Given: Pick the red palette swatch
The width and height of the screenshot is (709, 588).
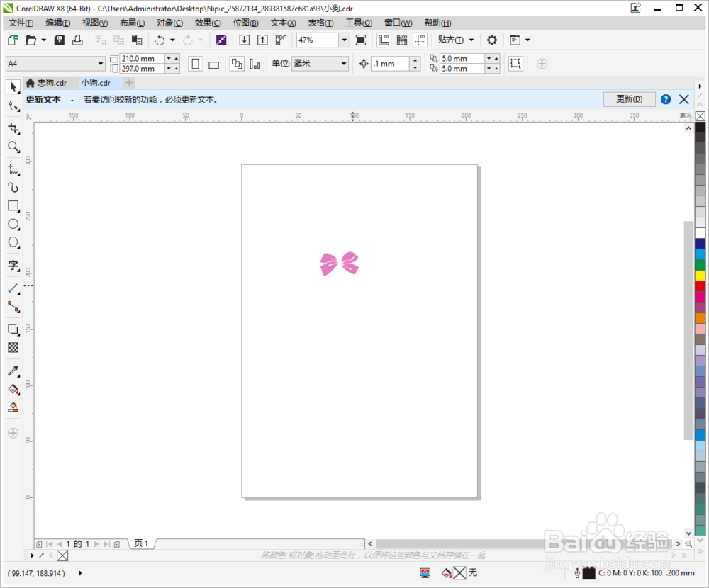Looking at the screenshot, I should coord(700,286).
